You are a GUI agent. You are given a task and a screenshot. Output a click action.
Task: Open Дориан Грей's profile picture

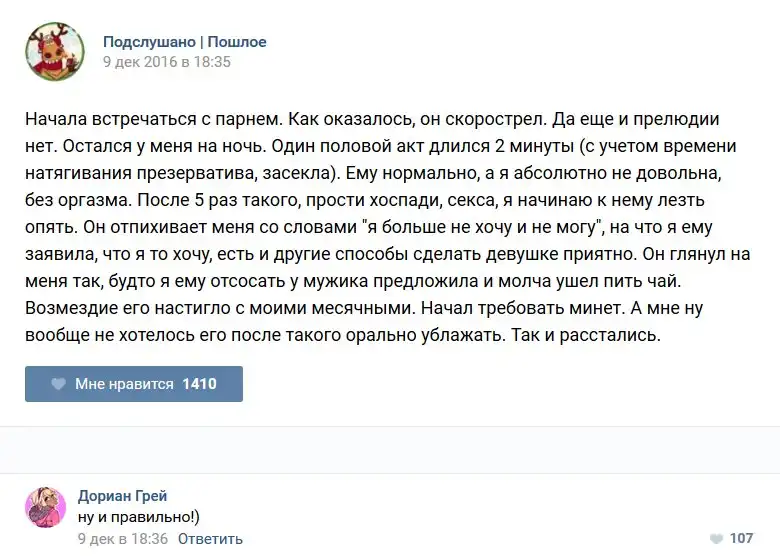pos(46,507)
